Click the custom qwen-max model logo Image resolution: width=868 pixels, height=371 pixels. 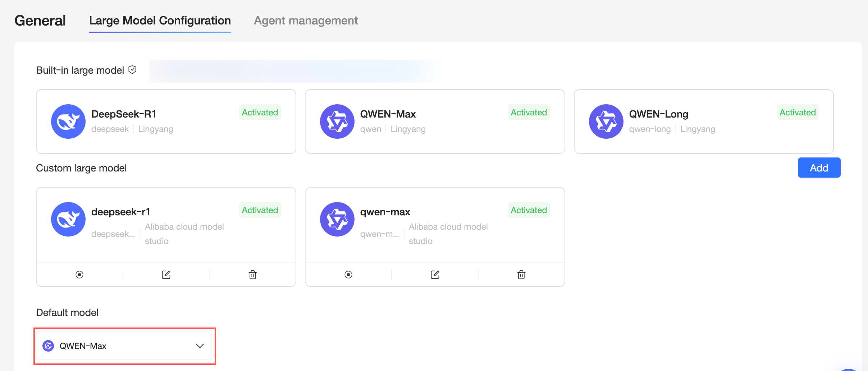337,219
